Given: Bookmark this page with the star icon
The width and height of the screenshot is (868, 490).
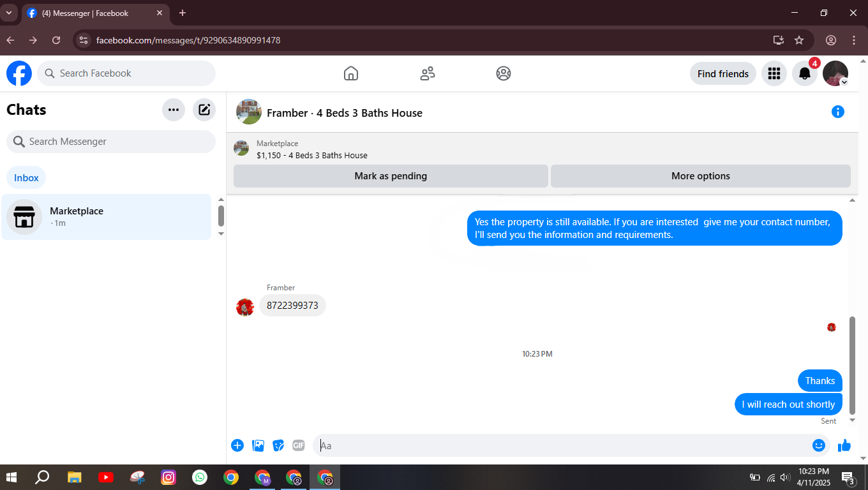Looking at the screenshot, I should [799, 40].
